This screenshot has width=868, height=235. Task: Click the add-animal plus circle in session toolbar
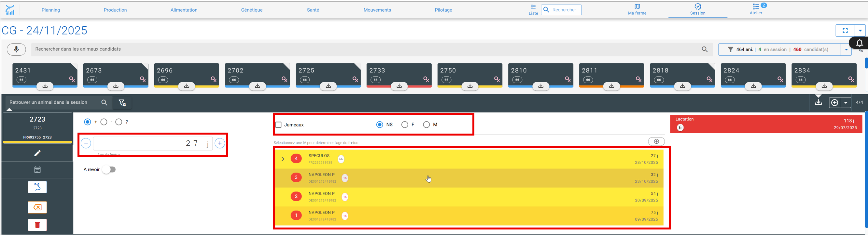point(835,102)
